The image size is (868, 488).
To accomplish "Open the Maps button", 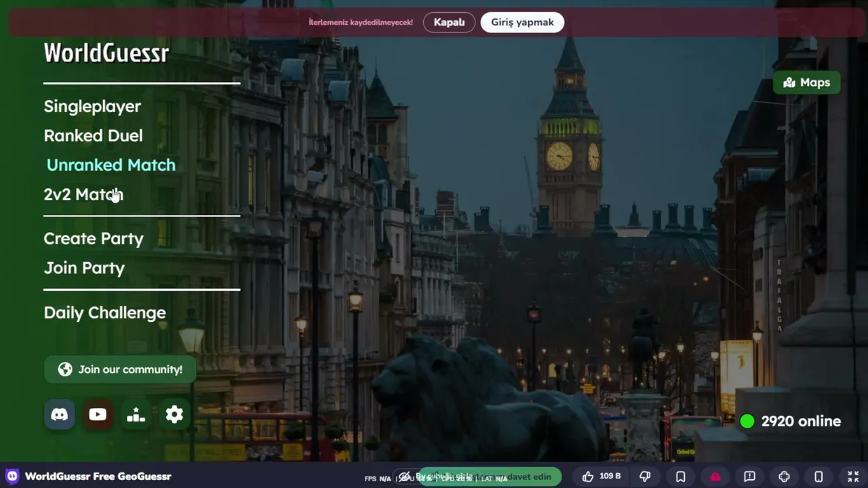I will [806, 83].
